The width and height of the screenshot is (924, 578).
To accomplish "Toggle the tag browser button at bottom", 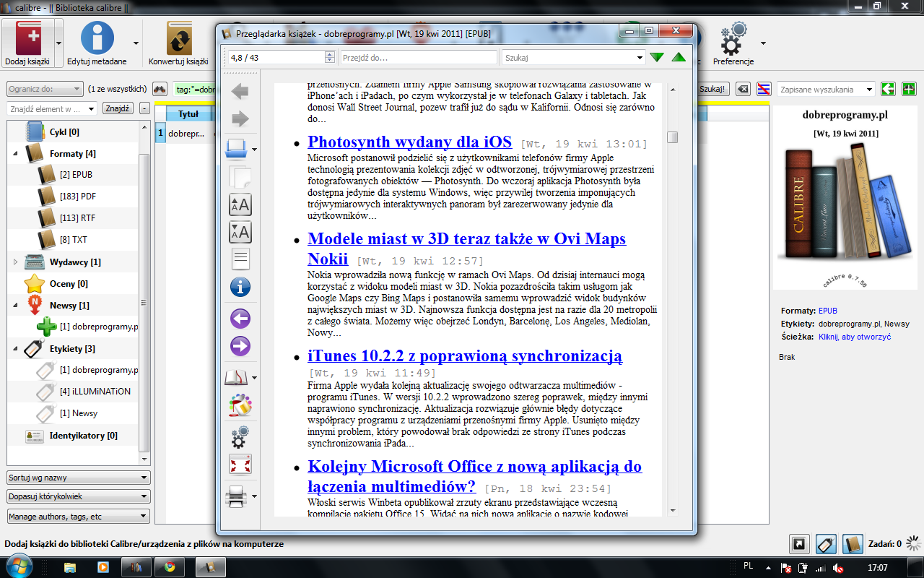I will (x=827, y=544).
